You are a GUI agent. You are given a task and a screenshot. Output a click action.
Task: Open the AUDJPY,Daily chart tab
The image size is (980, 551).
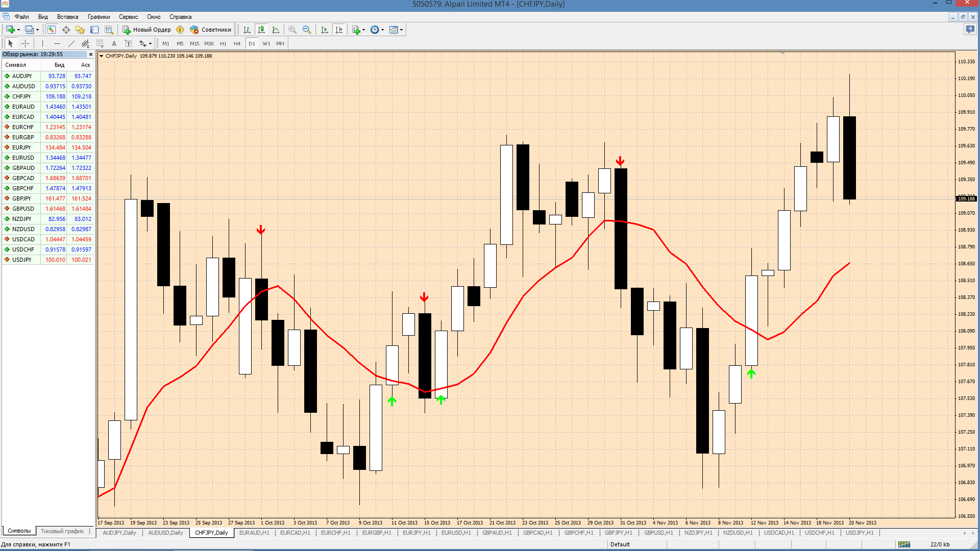coord(119,533)
